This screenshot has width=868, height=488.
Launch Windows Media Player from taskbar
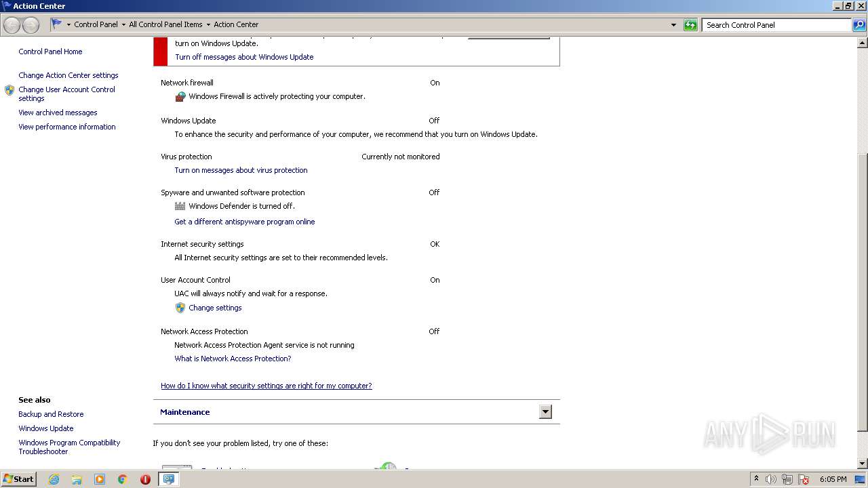100,479
